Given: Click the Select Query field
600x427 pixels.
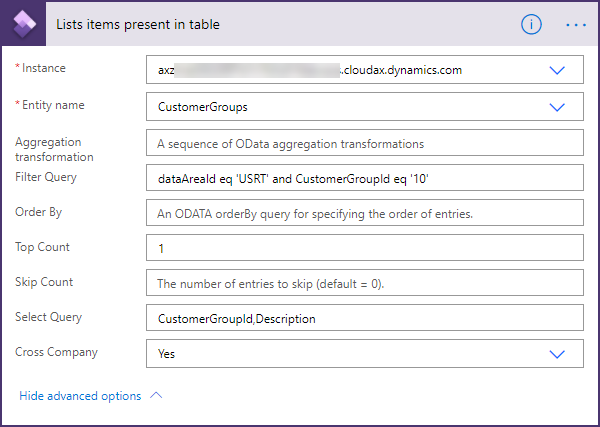Looking at the screenshot, I should 365,318.
